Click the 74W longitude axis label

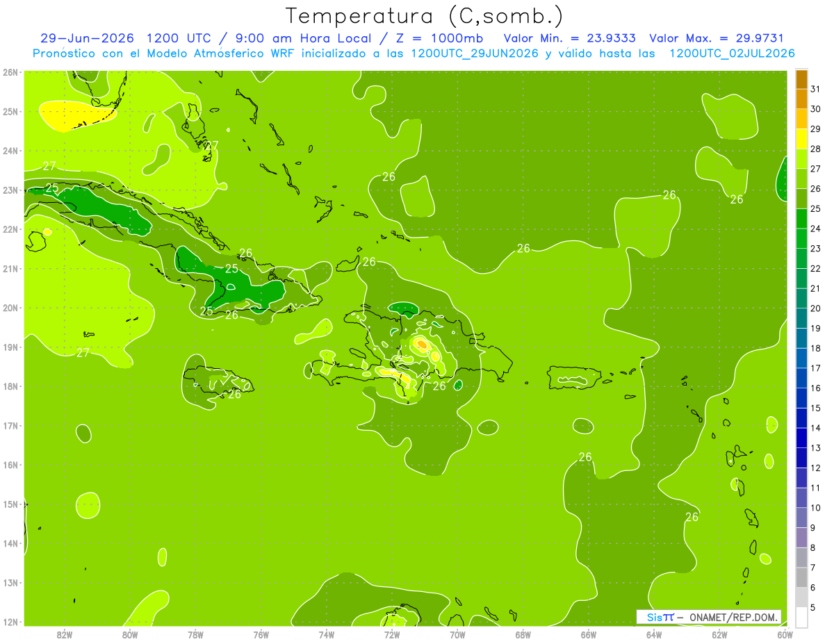(327, 634)
